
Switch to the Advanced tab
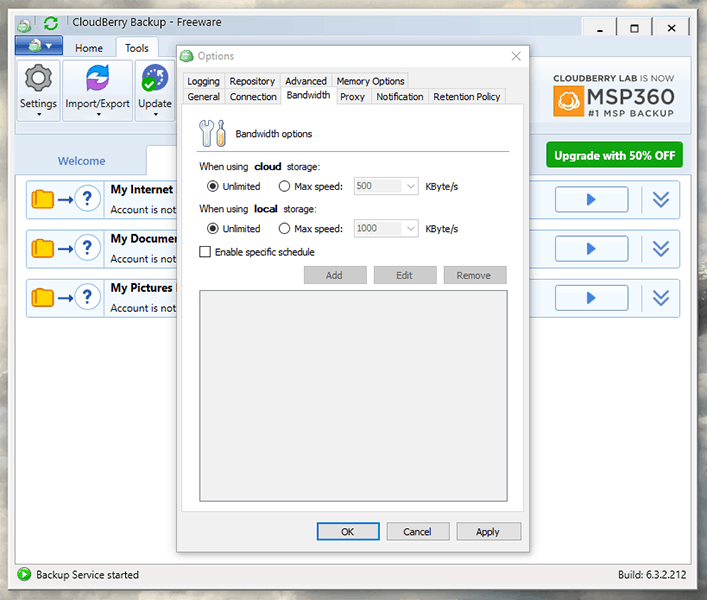coord(306,81)
